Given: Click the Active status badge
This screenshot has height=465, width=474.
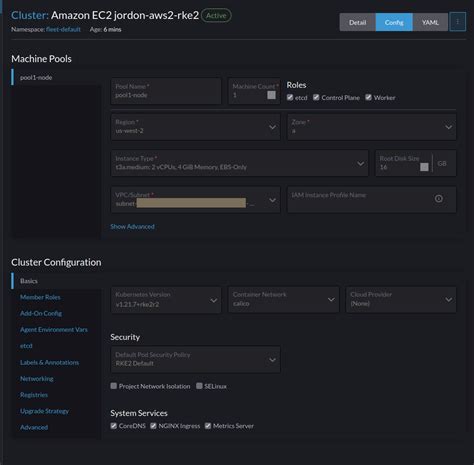Looking at the screenshot, I should point(216,16).
